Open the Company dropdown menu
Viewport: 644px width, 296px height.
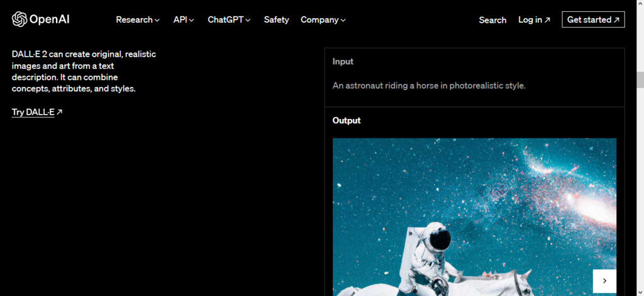pyautogui.click(x=323, y=20)
